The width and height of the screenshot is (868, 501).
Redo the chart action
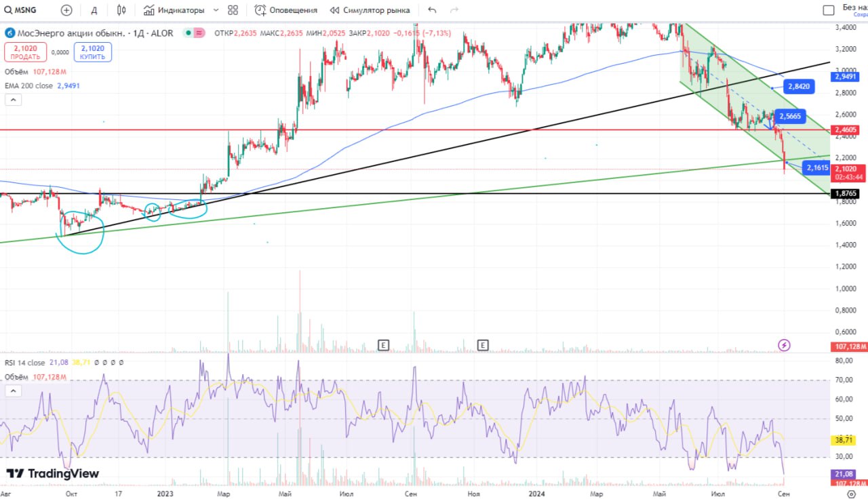pyautogui.click(x=454, y=10)
